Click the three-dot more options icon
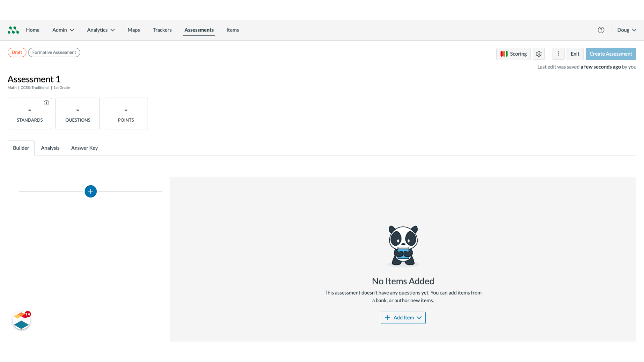This screenshot has height=362, width=644. click(x=558, y=54)
